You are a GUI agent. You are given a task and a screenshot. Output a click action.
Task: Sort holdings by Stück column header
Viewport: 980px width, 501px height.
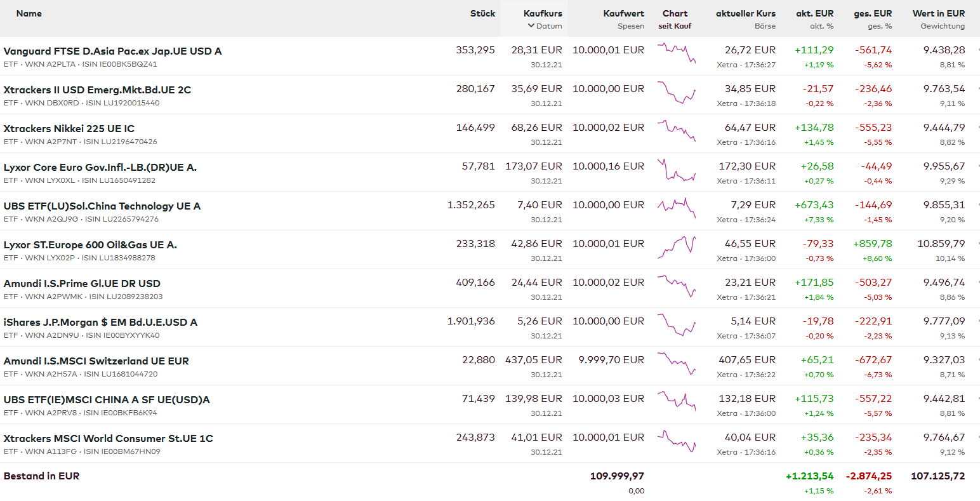click(482, 13)
